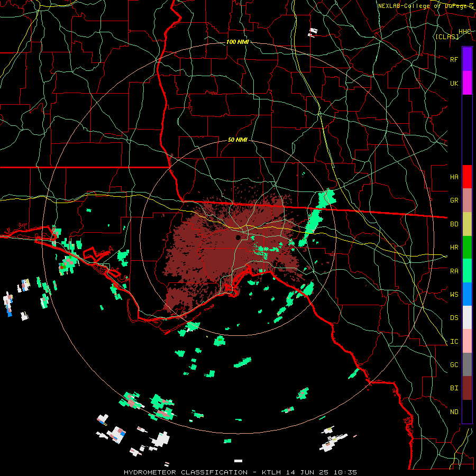Click the HA legend label
The height and width of the screenshot is (476, 476).
pos(454,177)
